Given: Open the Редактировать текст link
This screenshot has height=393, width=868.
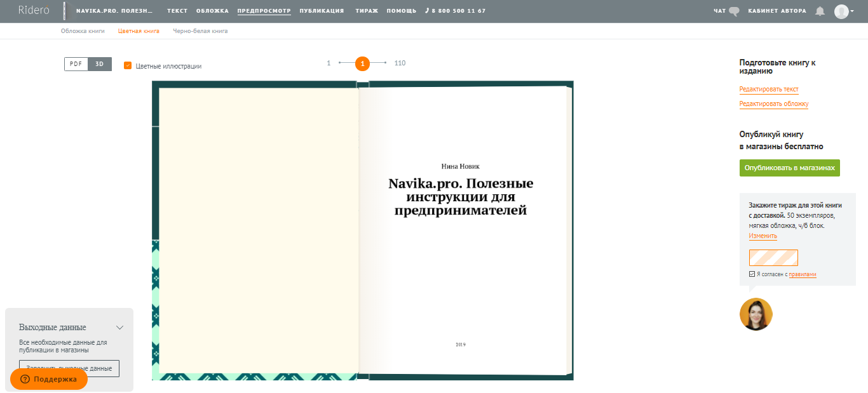Looking at the screenshot, I should (769, 90).
